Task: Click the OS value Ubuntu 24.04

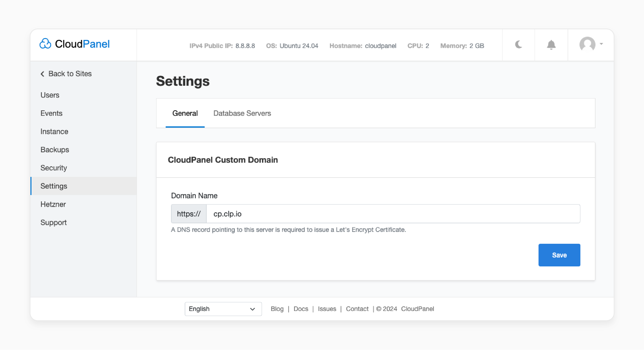Action: [x=299, y=46]
